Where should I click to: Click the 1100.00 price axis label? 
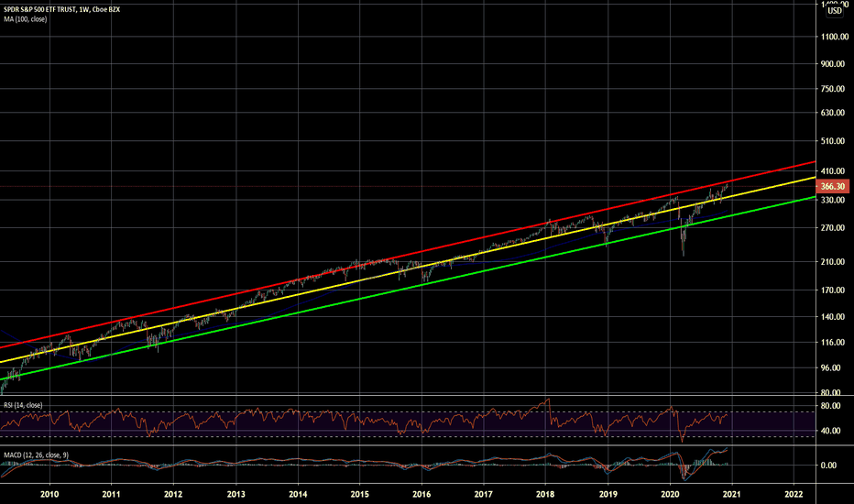coord(835,37)
